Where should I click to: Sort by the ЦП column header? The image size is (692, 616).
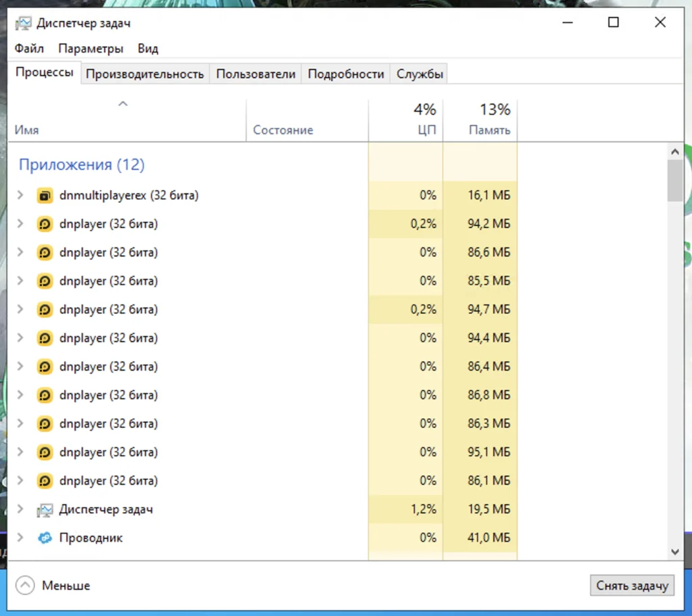click(x=405, y=120)
